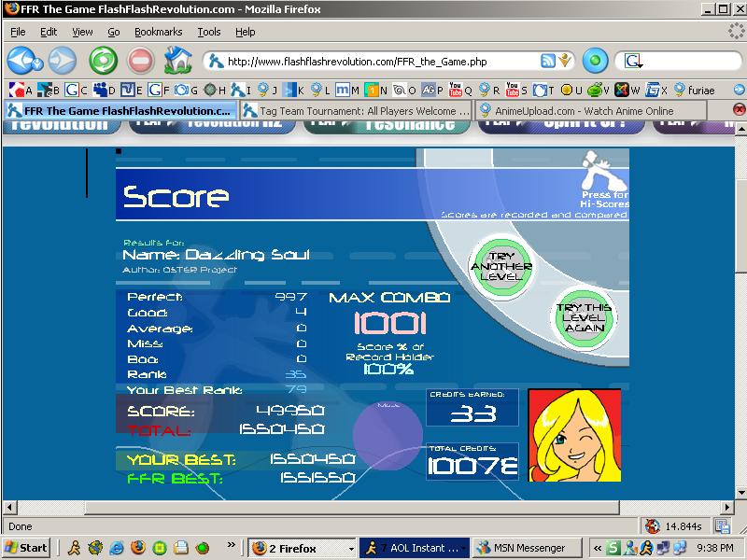
Task: Open Google bookmark labeled F
Action: [x=159, y=90]
